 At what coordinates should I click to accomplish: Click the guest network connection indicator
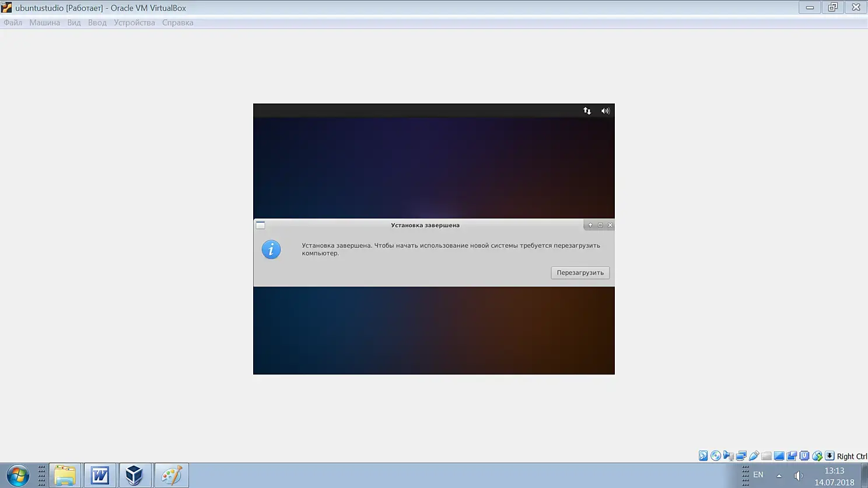tap(587, 111)
